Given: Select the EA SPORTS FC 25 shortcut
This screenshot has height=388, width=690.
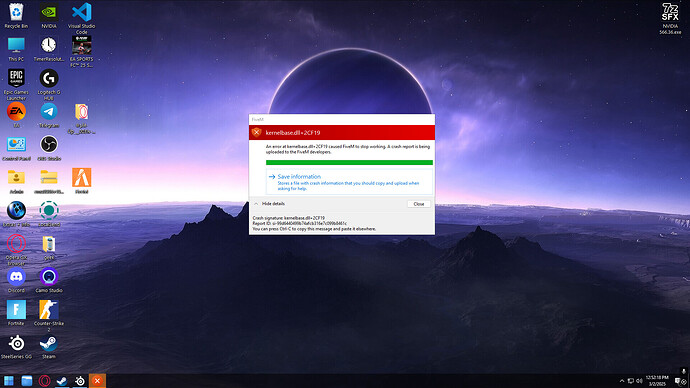Looking at the screenshot, I should tap(81, 51).
